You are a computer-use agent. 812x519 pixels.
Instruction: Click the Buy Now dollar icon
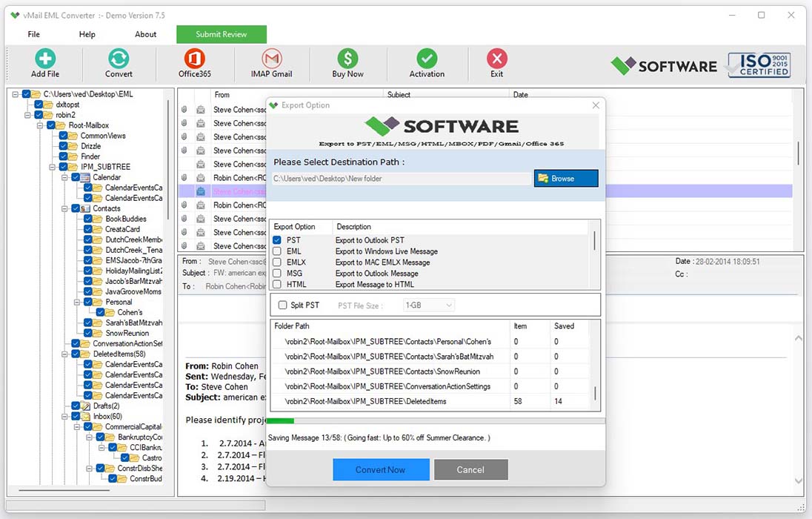point(347,59)
